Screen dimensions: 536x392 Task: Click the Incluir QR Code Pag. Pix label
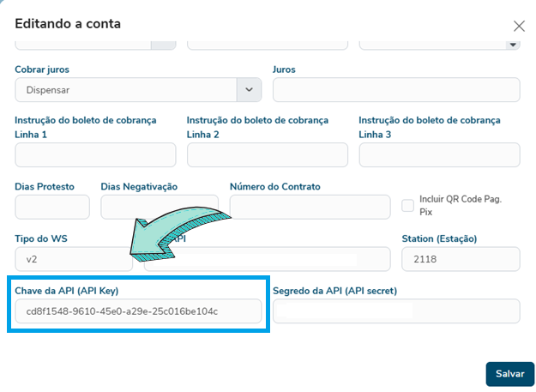(461, 205)
